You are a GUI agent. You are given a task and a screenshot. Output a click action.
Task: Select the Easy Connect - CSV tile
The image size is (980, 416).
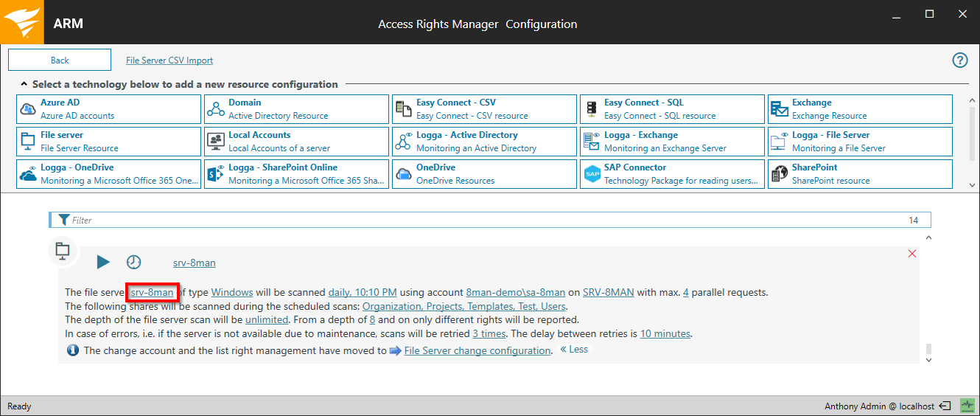click(x=484, y=109)
